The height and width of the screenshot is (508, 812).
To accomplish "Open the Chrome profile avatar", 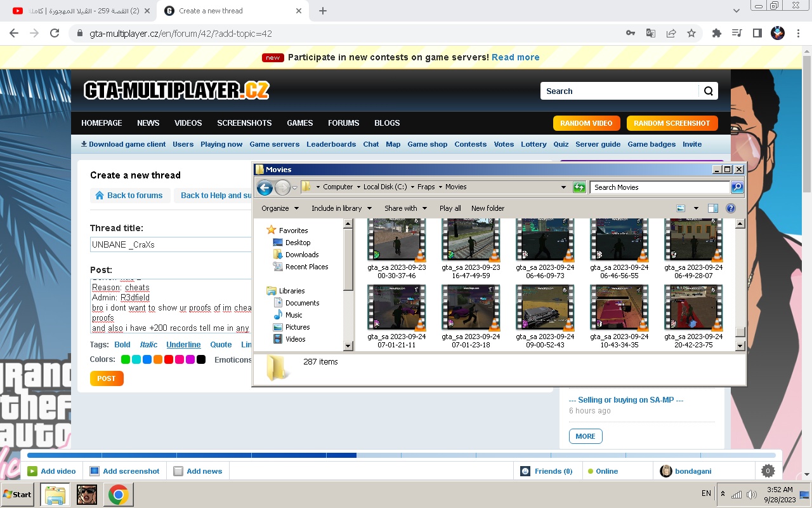I will 777,33.
